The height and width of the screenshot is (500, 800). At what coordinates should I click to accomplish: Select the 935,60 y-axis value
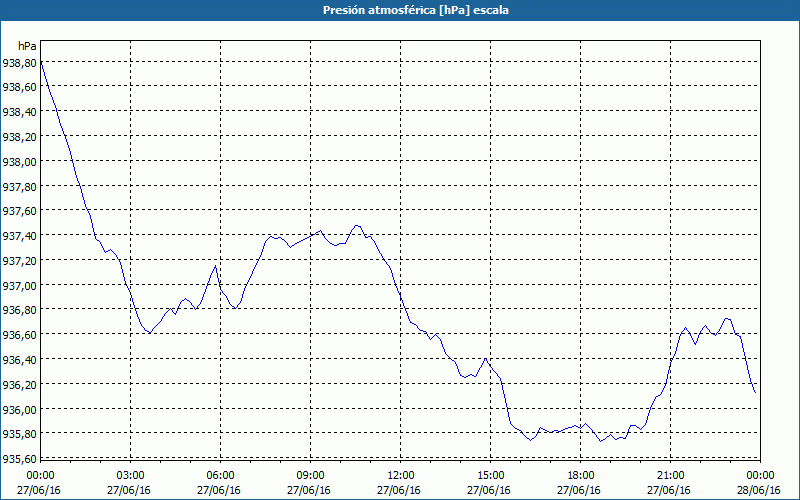(x=20, y=459)
